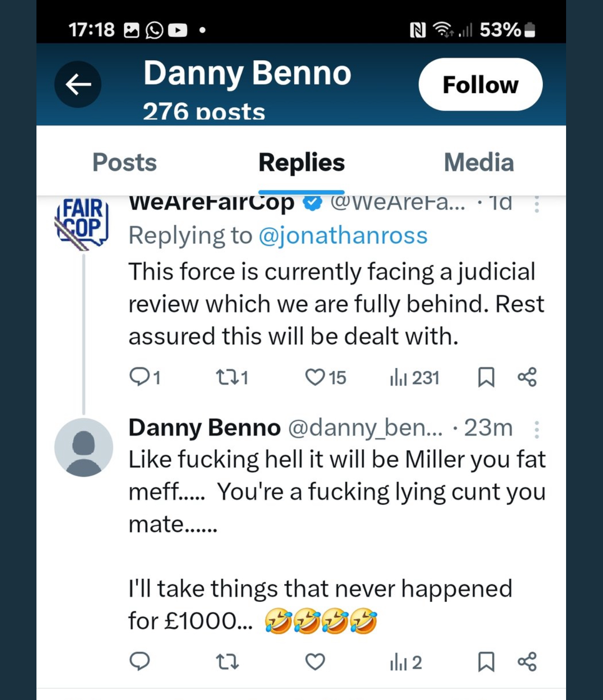The height and width of the screenshot is (700, 603).
Task: Switch to the Posts tab
Action: (x=124, y=163)
